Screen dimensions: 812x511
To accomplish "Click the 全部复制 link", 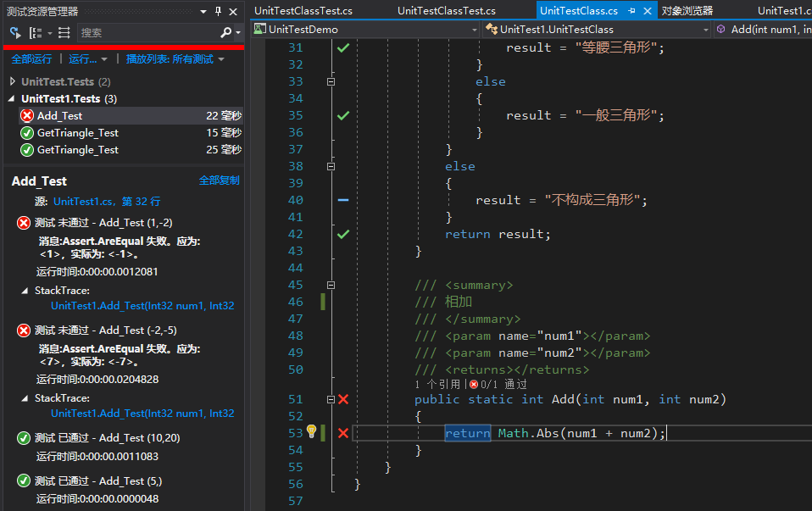I will 219,181.
